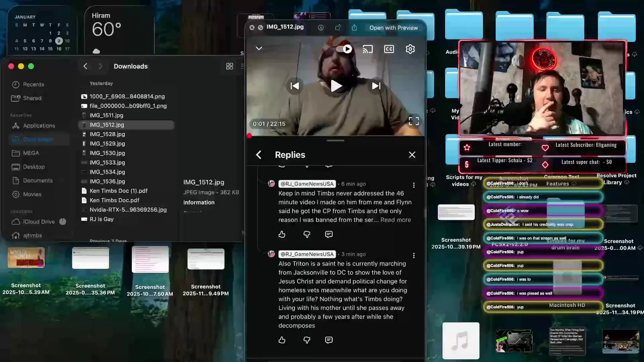The width and height of the screenshot is (644, 362).
Task: Open @RJ_GameNewsUSA channel from 3 min ago reply
Action: [x=307, y=254]
